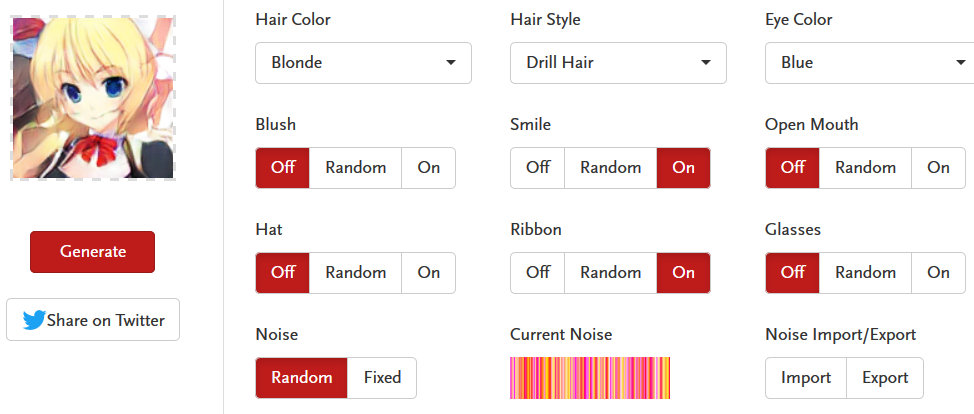The width and height of the screenshot is (974, 414).
Task: Enable the Hat option On
Action: pos(428,273)
